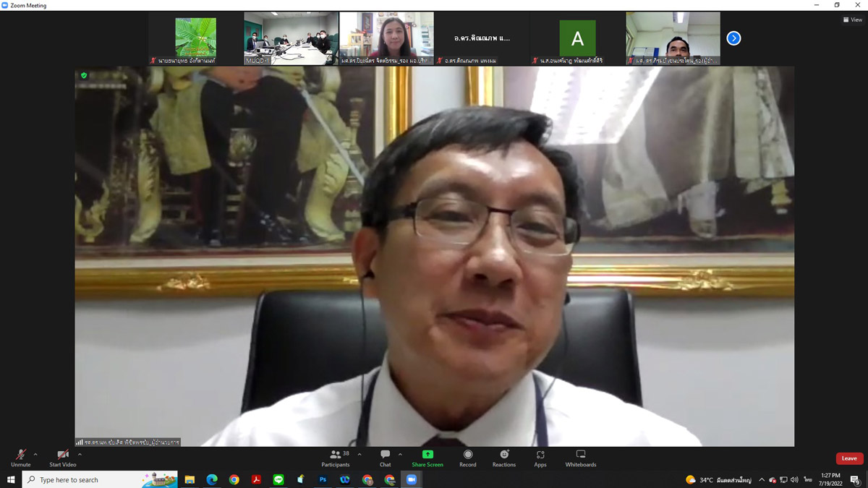Open the View layout menu
Viewport: 868px width, 488px height.
coord(853,20)
